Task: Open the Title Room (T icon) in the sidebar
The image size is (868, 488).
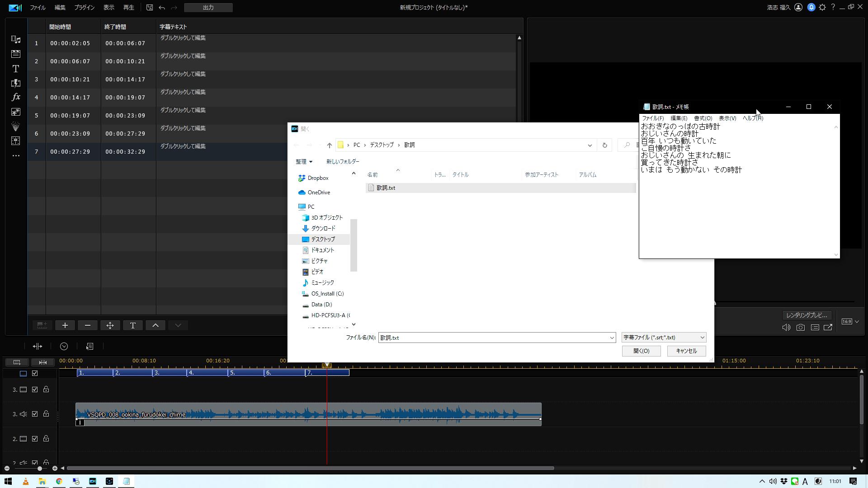Action: point(16,69)
